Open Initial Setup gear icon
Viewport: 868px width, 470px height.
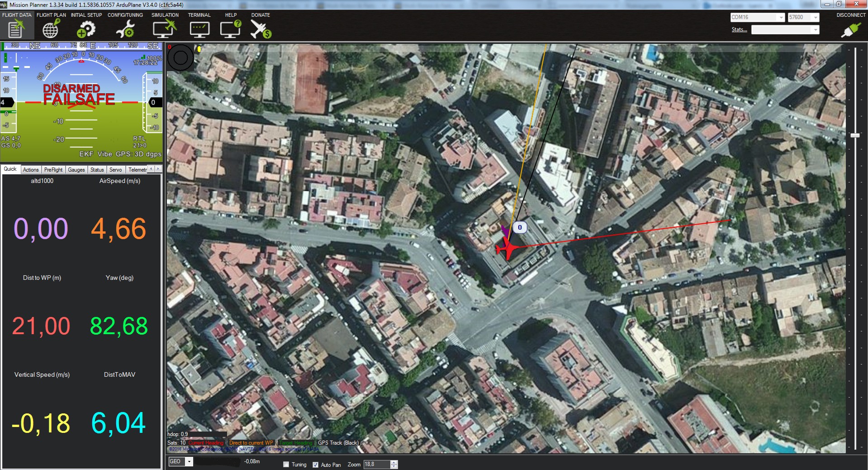point(86,29)
